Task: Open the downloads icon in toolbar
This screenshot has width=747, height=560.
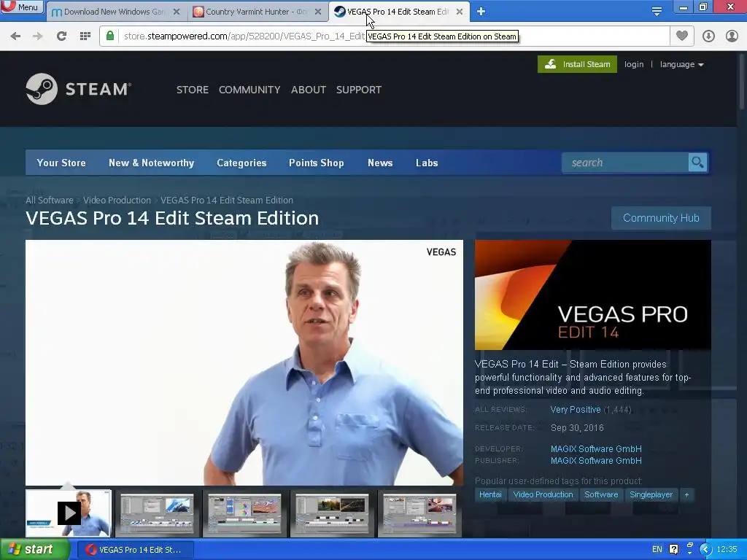Action: (x=708, y=36)
